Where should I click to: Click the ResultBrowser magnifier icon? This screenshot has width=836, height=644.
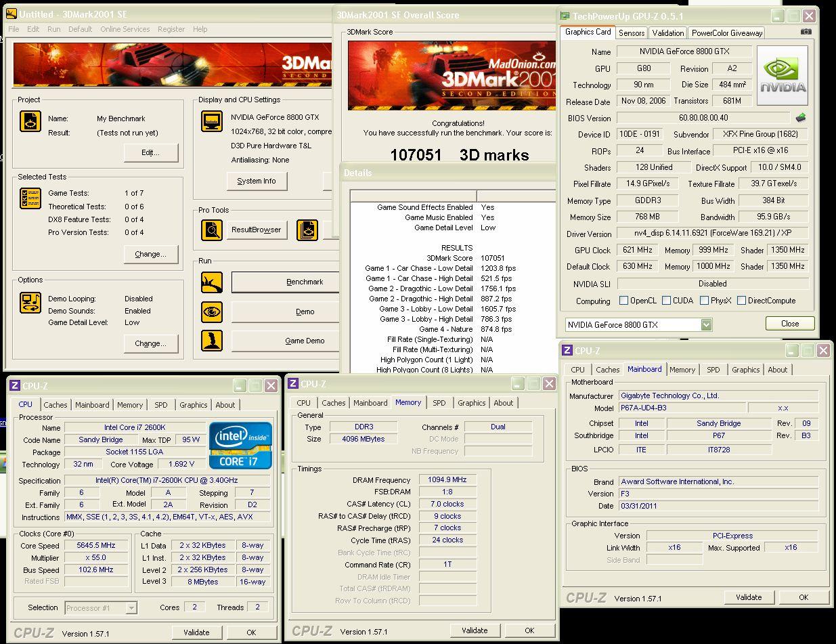tap(212, 230)
